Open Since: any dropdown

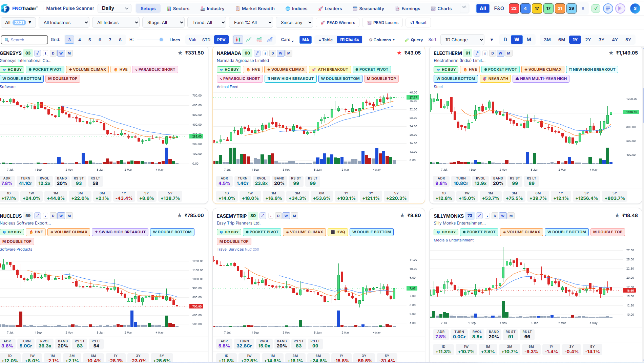coord(294,23)
